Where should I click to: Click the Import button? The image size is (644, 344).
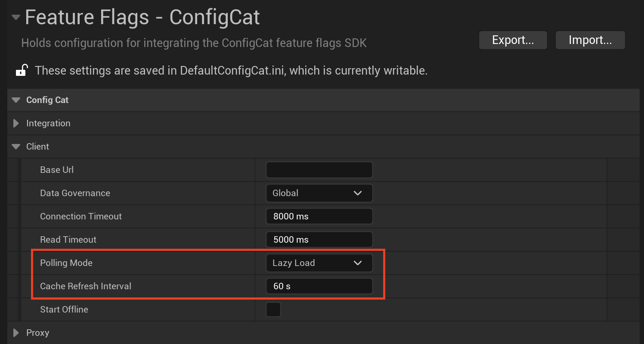[x=590, y=40]
